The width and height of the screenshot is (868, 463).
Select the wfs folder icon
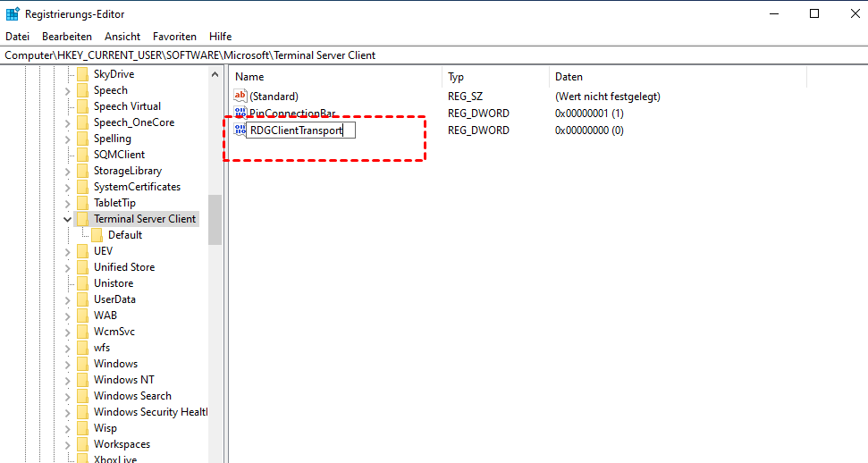82,347
